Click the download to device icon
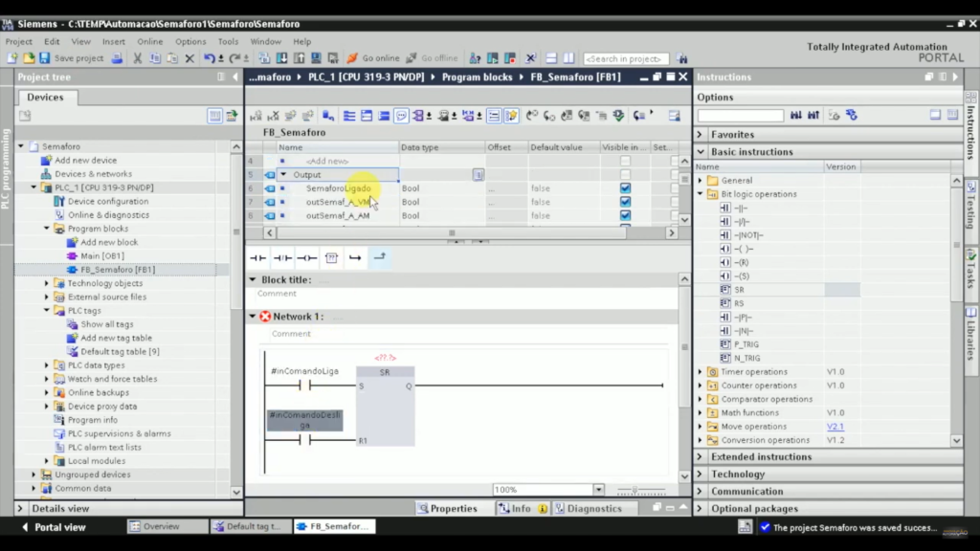The image size is (980, 551). [282, 58]
